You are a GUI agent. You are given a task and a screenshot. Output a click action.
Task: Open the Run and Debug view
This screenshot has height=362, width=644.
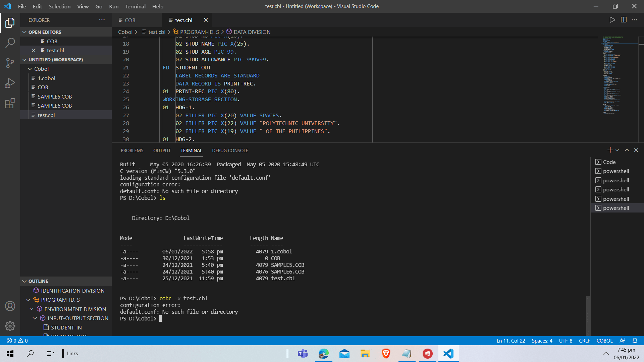pyautogui.click(x=10, y=83)
